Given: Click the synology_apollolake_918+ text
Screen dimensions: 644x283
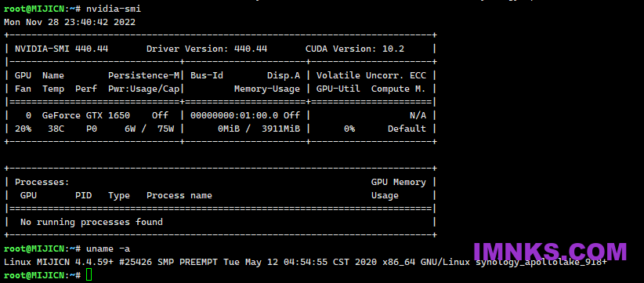Looking at the screenshot, I should [x=541, y=262].
